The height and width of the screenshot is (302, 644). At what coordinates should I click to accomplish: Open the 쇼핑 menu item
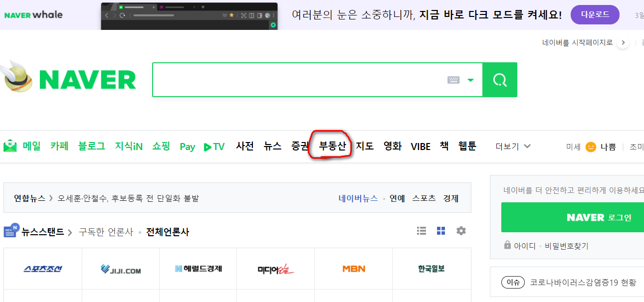pos(161,146)
